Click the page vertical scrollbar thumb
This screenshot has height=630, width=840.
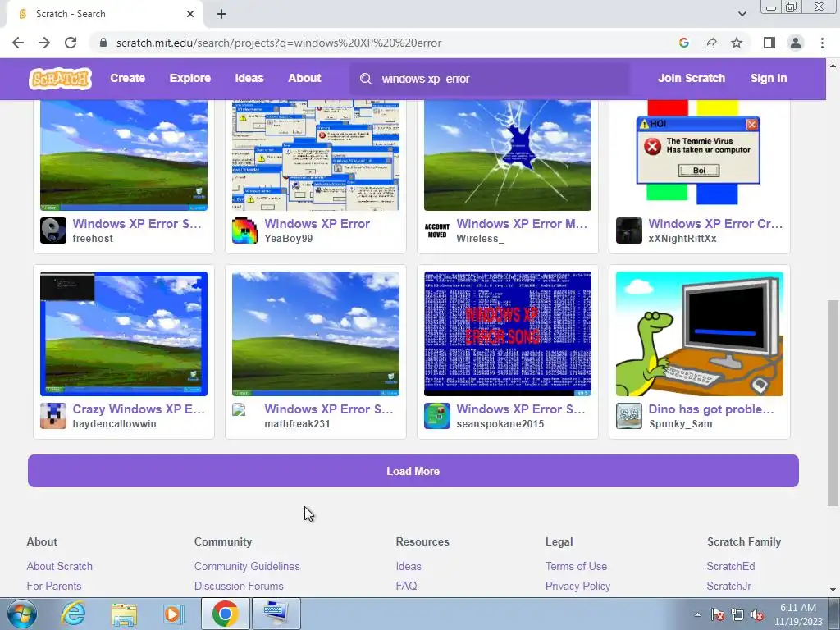pyautogui.click(x=833, y=403)
